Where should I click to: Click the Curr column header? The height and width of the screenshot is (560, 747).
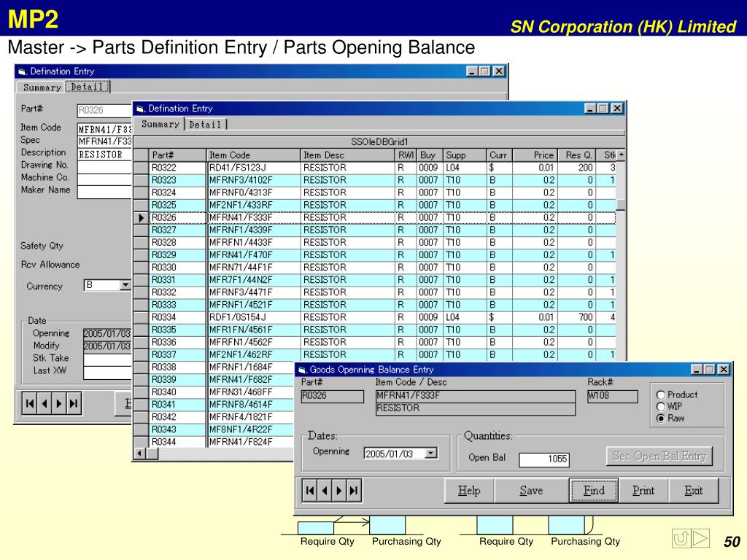pyautogui.click(x=500, y=155)
